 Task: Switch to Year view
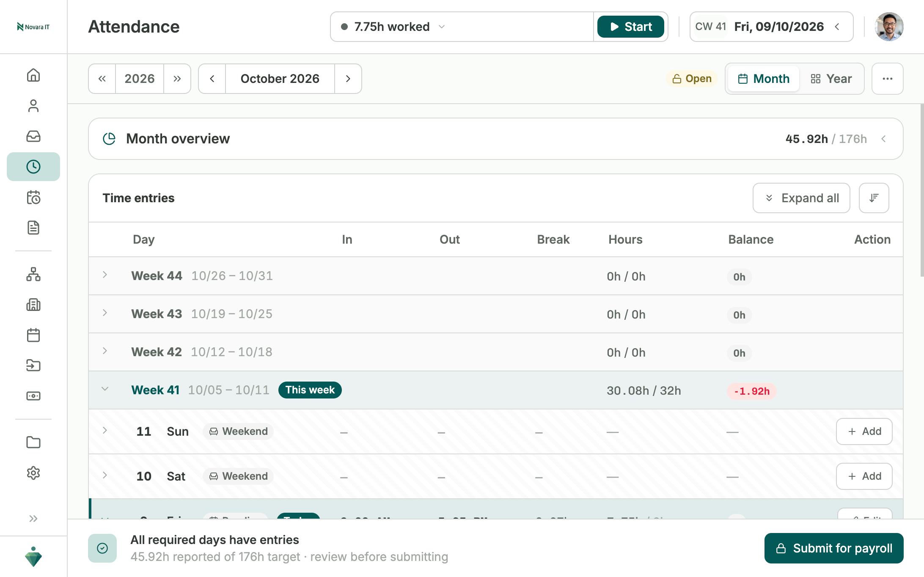(x=831, y=79)
